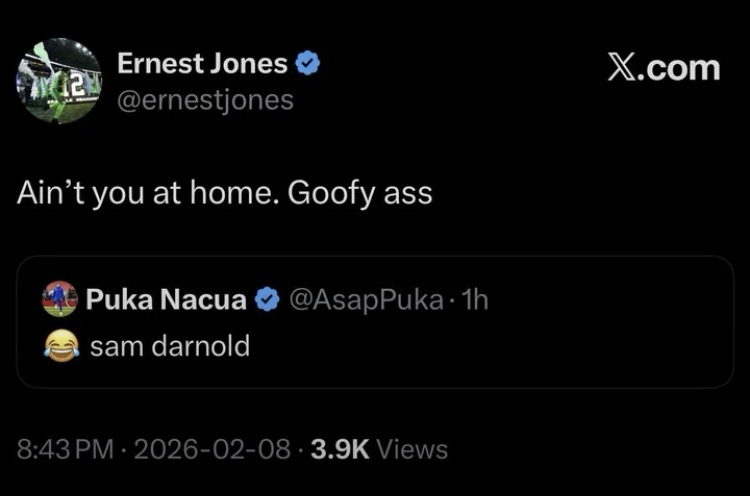Click Ernest Jones's blue verified badge
This screenshot has height=496, width=750.
click(x=309, y=65)
